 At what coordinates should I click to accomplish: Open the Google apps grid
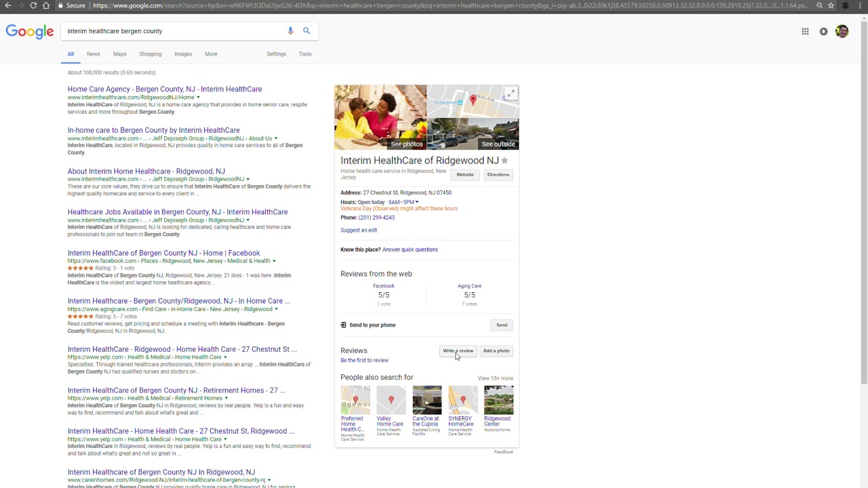pyautogui.click(x=805, y=31)
